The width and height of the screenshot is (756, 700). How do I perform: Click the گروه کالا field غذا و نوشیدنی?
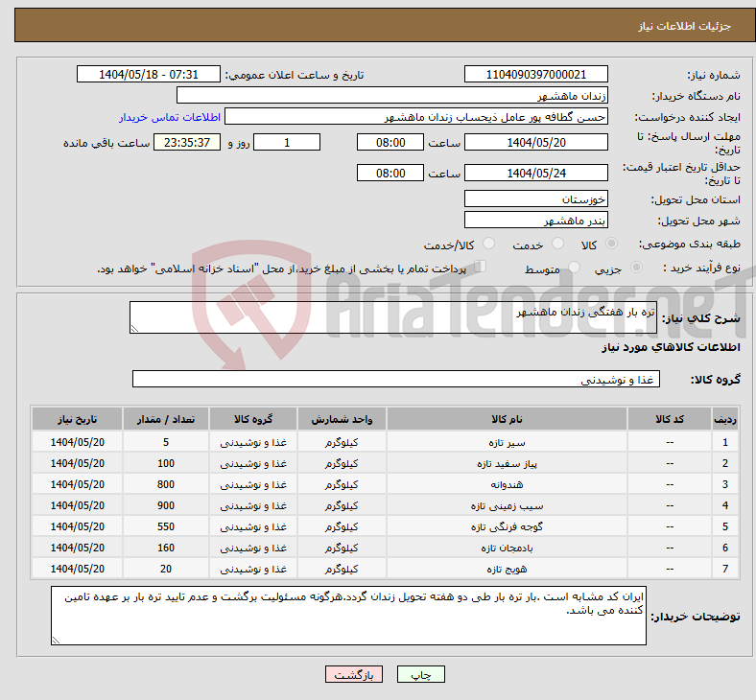click(396, 379)
